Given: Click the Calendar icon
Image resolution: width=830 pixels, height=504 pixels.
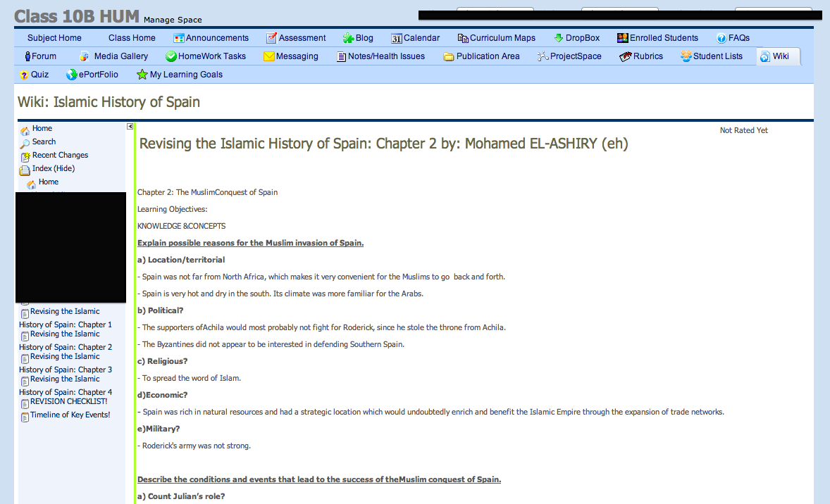Looking at the screenshot, I should [x=397, y=38].
